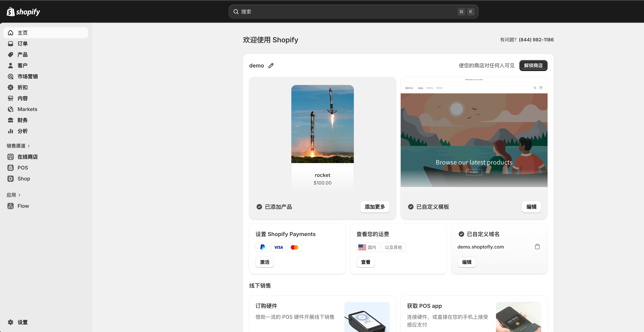Image resolution: width=644 pixels, height=332 pixels.
Task: Open 分析 in the sidebar
Action: coord(46,131)
